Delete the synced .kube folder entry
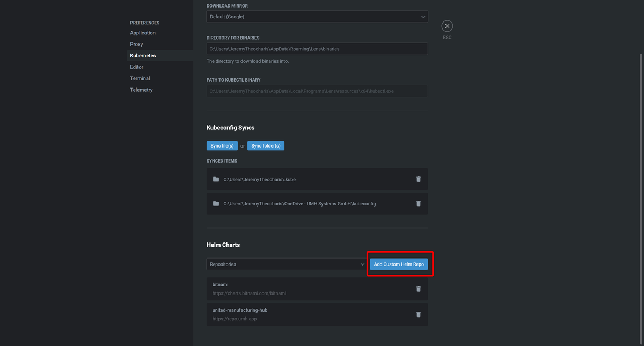Screen dimensions: 644x346 click(x=418, y=179)
